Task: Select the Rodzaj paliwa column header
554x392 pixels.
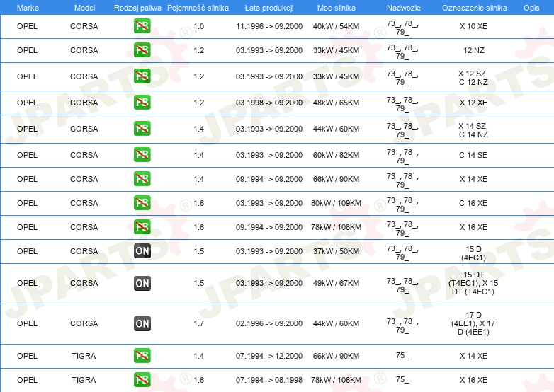Action: pyautogui.click(x=137, y=8)
